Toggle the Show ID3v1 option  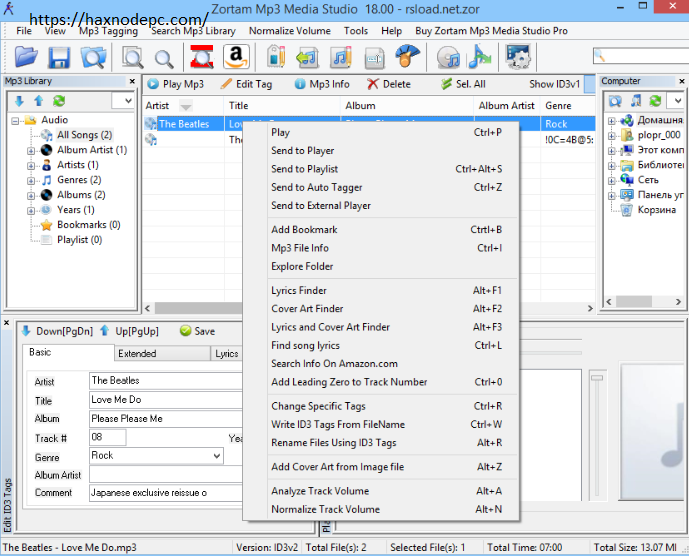point(555,84)
